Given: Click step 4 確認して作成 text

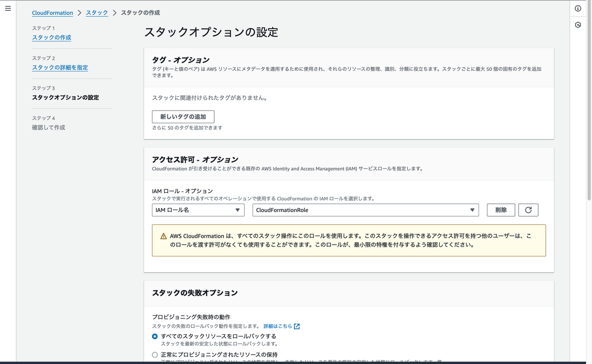Looking at the screenshot, I should [49, 128].
